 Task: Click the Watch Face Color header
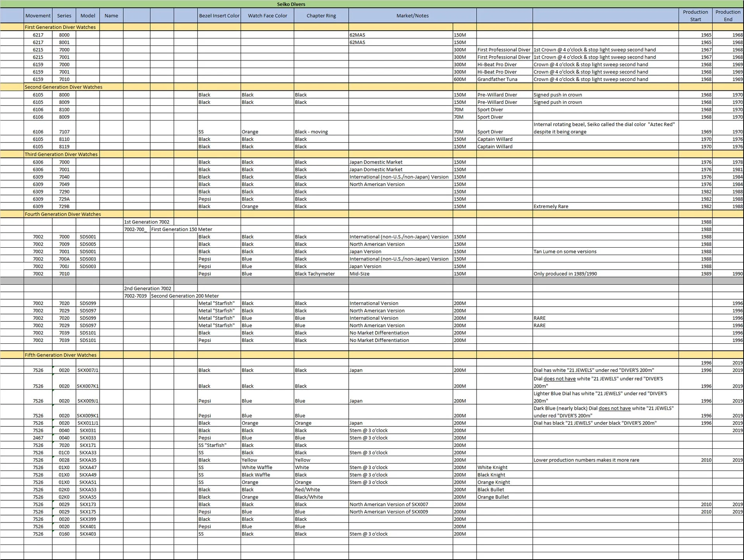(267, 16)
